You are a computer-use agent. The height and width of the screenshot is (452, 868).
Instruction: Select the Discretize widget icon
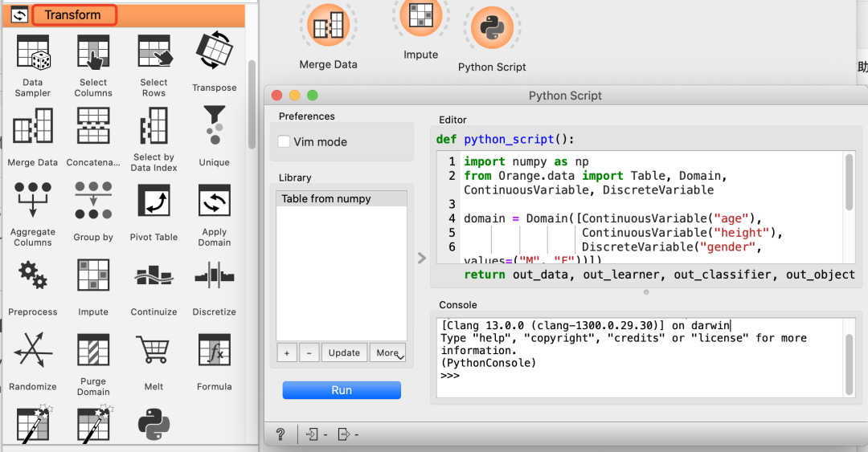point(215,275)
